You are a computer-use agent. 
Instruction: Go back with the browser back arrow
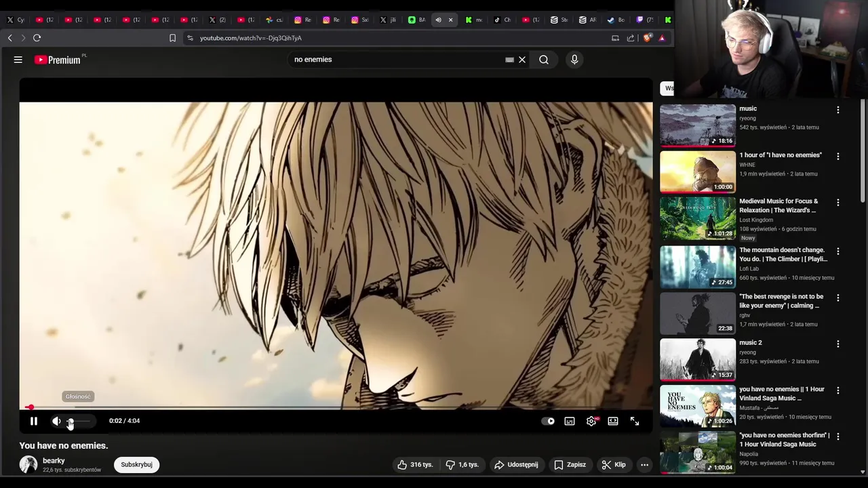[x=9, y=38]
